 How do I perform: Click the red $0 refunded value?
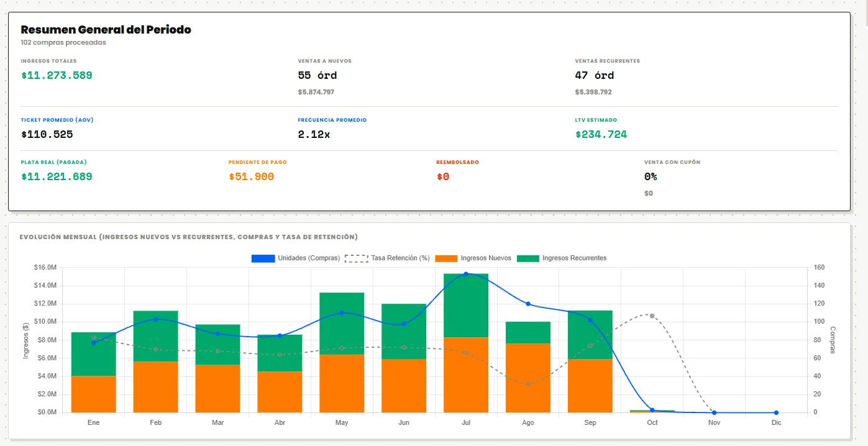coord(443,176)
